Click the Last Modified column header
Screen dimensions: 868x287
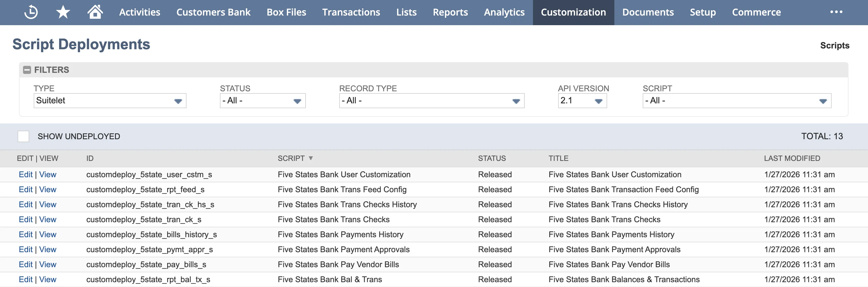pos(792,158)
